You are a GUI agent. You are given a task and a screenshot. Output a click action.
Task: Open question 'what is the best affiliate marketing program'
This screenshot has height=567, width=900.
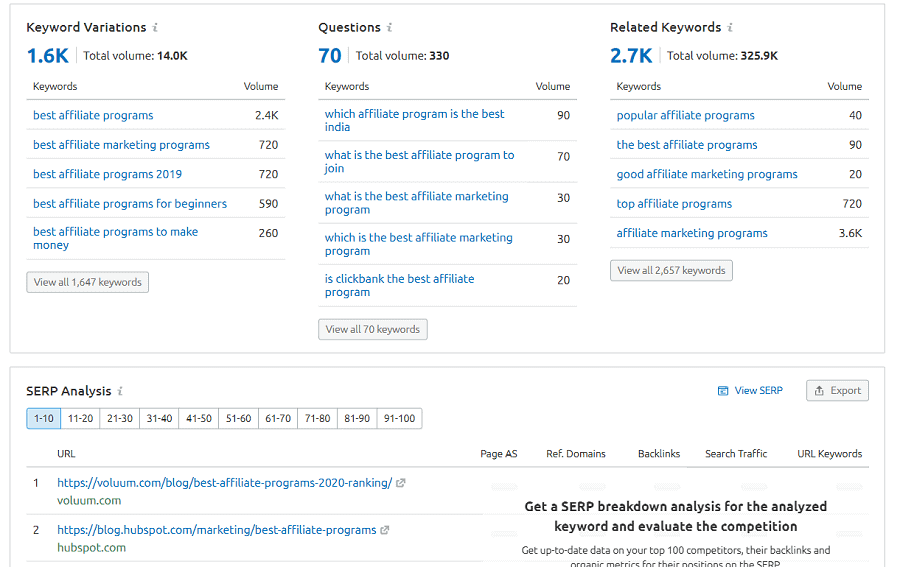(416, 203)
